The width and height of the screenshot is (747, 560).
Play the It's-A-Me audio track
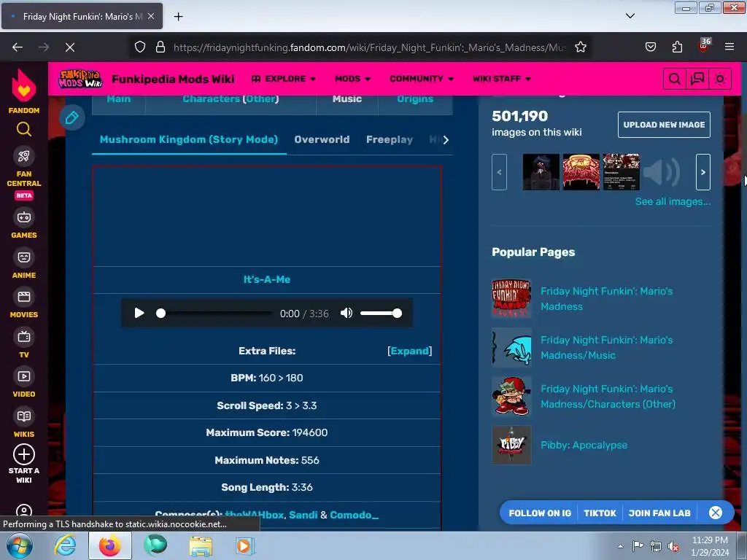click(139, 313)
